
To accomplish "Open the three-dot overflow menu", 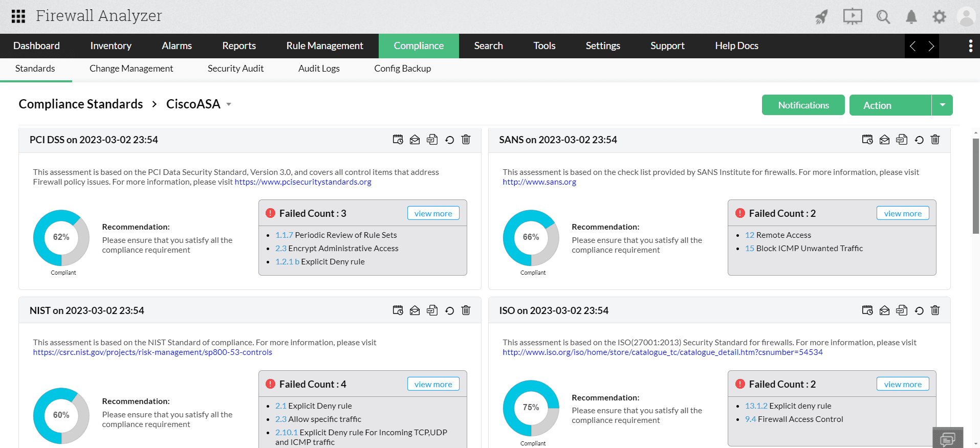I will [970, 46].
